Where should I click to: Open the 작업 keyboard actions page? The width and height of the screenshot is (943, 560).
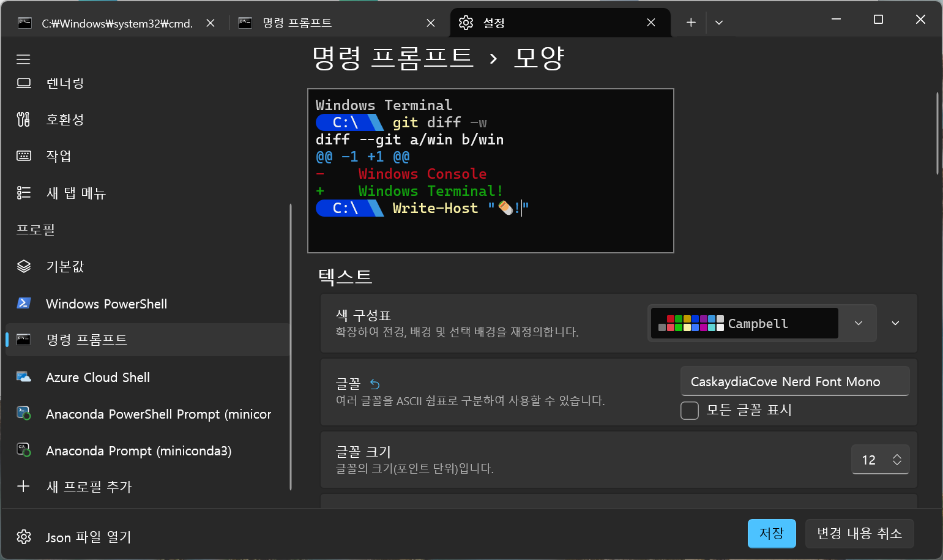point(147,156)
